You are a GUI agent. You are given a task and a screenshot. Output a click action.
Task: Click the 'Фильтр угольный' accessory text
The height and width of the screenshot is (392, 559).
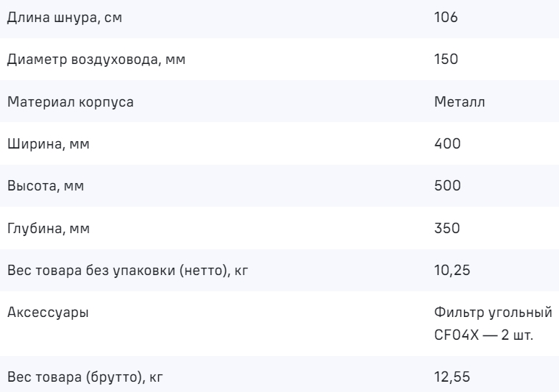coord(493,313)
